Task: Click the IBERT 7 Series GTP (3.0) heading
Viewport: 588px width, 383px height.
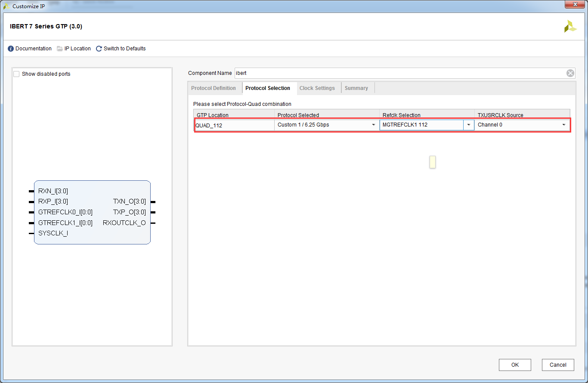Action: [46, 26]
